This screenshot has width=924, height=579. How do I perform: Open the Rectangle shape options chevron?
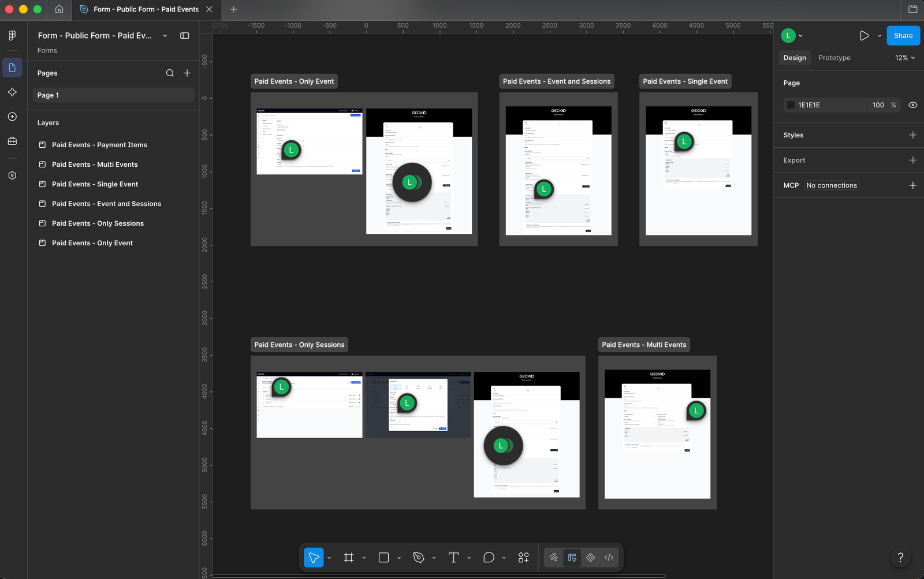pos(399,558)
